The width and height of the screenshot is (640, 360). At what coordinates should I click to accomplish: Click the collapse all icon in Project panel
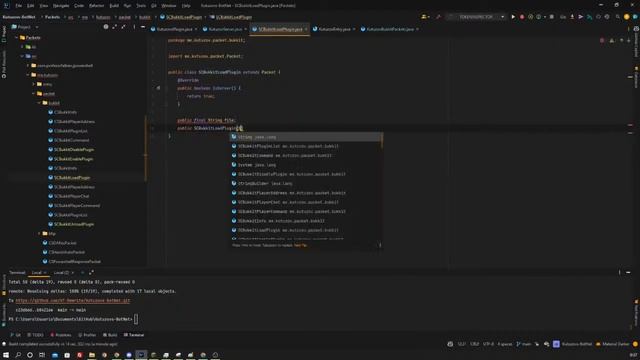pyautogui.click(x=124, y=27)
